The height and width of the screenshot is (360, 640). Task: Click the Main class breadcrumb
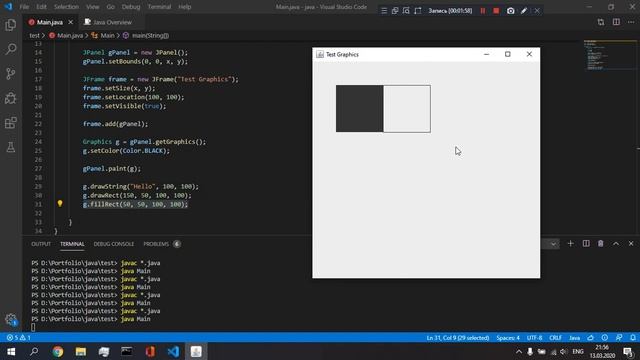103,36
